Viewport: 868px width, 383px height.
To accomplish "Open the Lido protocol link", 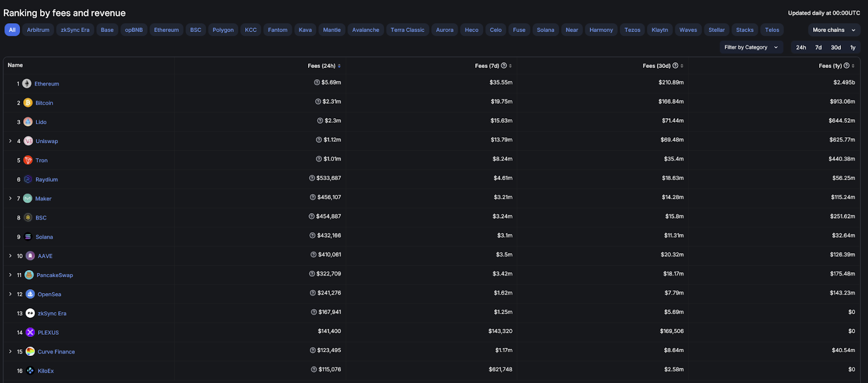I will pos(41,122).
